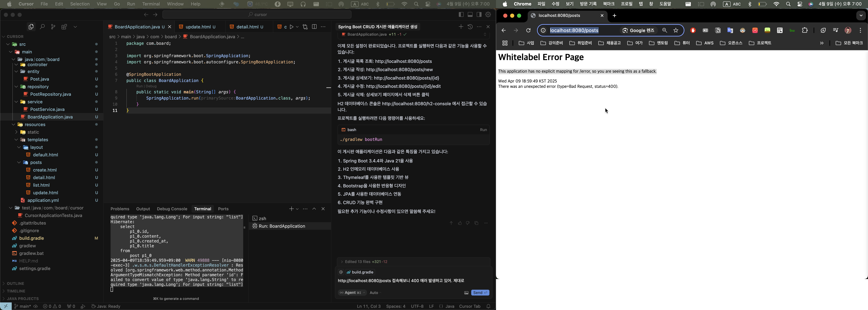Bookmark this page with star icon
This screenshot has height=310, width=868.
point(676,30)
